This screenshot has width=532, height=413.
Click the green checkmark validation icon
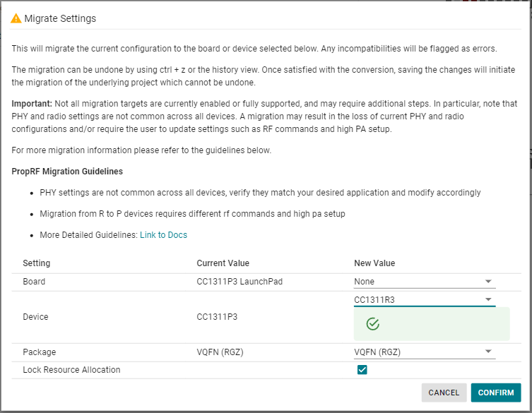tap(373, 324)
